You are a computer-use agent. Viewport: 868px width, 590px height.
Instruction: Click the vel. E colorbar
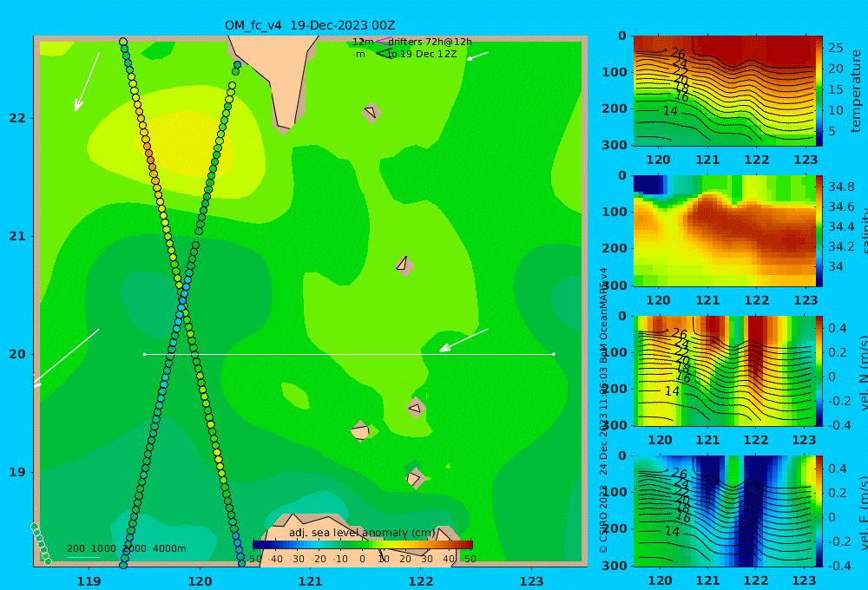(819, 511)
